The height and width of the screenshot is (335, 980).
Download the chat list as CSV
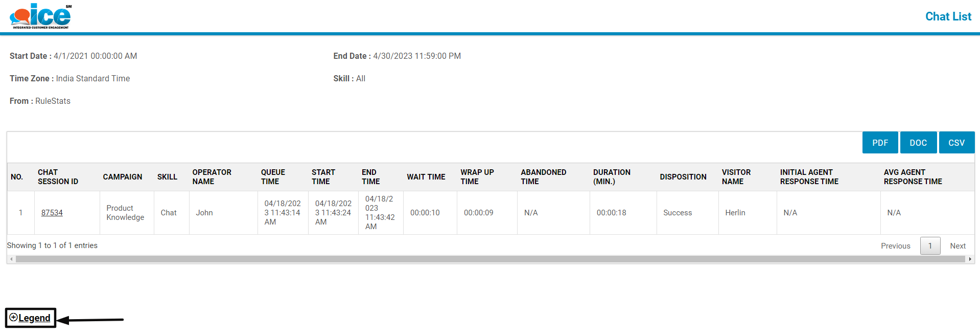pos(956,143)
